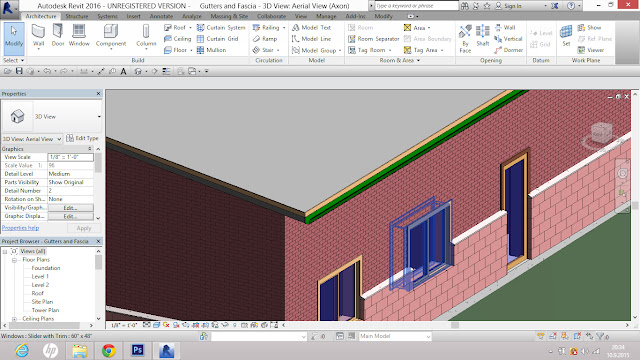Viewport: 640px width, 360px height.
Task: Open the Massing & Site tab
Action: point(229,16)
